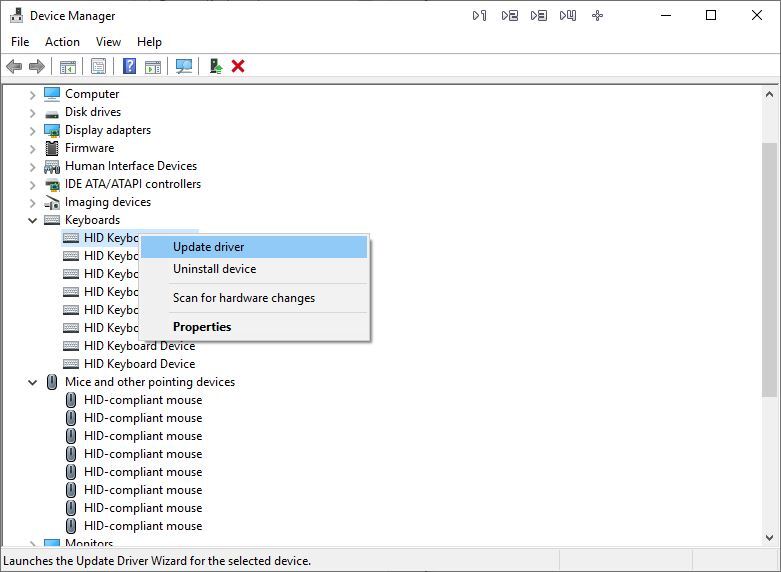Select the Computer label in the tree

point(92,94)
